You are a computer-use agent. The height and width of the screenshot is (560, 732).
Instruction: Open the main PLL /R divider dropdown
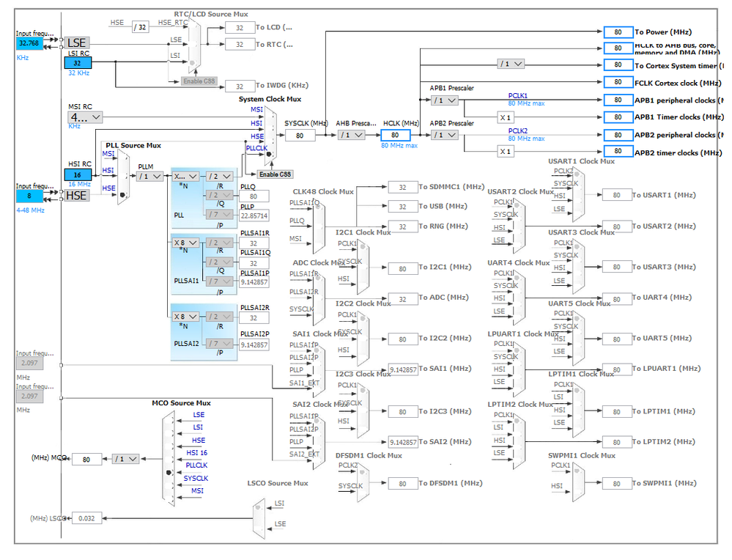(219, 177)
